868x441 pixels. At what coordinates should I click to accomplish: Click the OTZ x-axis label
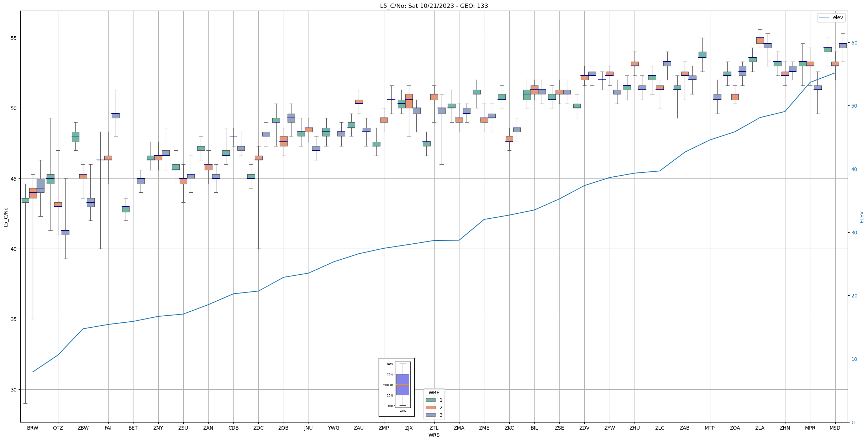click(x=58, y=428)
